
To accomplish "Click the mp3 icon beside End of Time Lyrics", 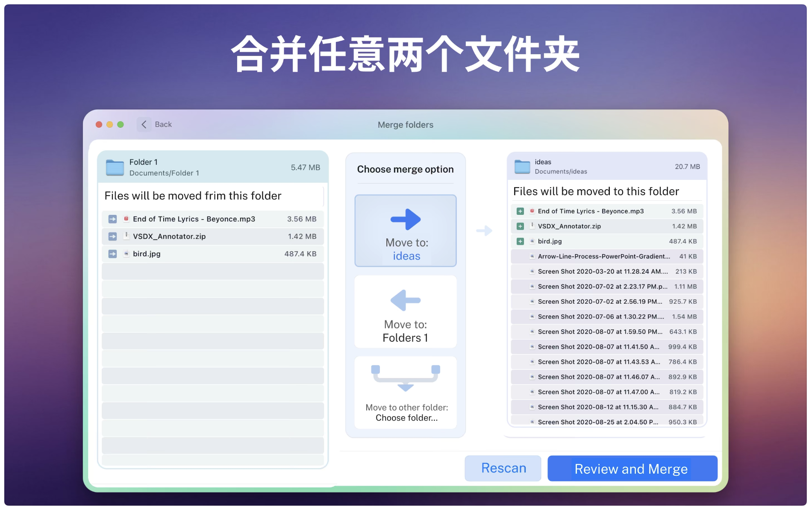I will click(126, 219).
